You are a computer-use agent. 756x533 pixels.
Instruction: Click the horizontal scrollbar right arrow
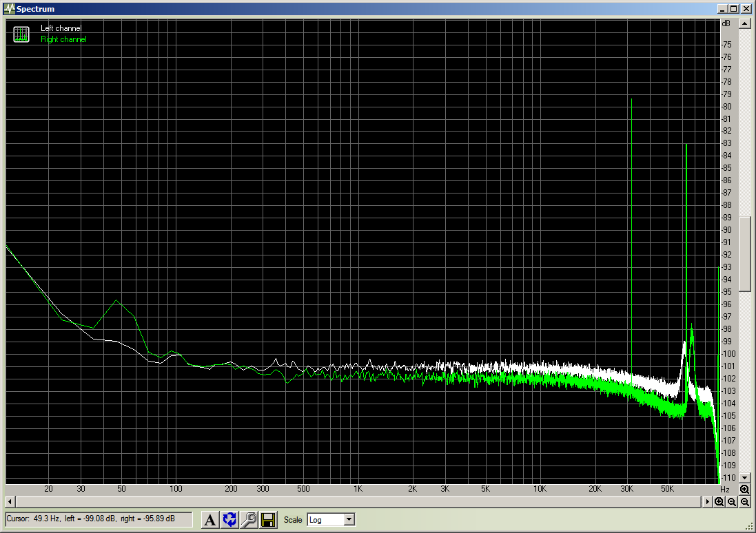pyautogui.click(x=707, y=502)
